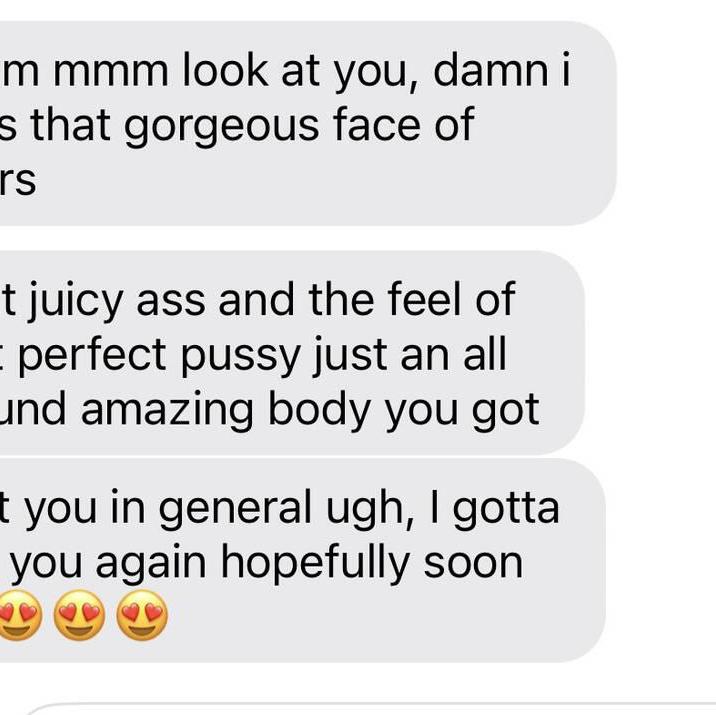This screenshot has width=716, height=715.
Task: Select the middle message bubble mentioning 'amazing body'
Action: point(292,353)
